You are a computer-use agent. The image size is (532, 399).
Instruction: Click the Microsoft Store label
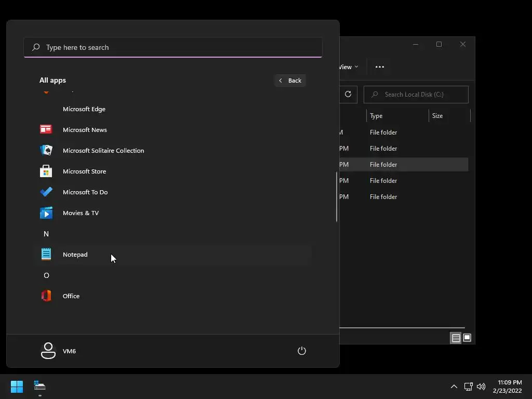tap(84, 171)
